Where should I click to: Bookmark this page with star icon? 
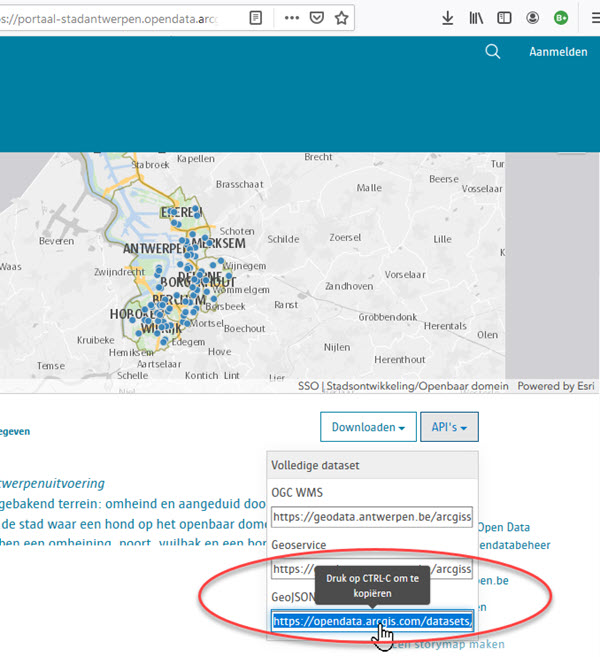point(341,18)
